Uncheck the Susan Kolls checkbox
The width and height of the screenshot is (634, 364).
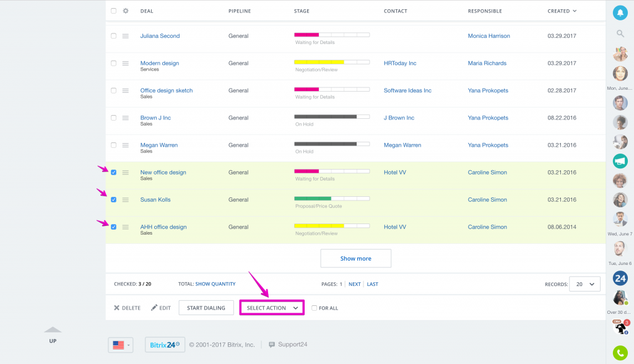pyautogui.click(x=114, y=200)
